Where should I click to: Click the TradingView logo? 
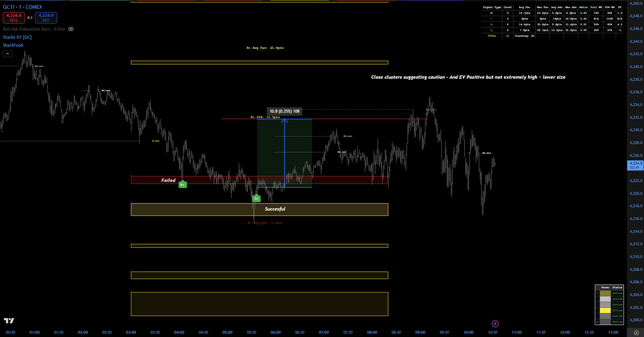pyautogui.click(x=9, y=321)
